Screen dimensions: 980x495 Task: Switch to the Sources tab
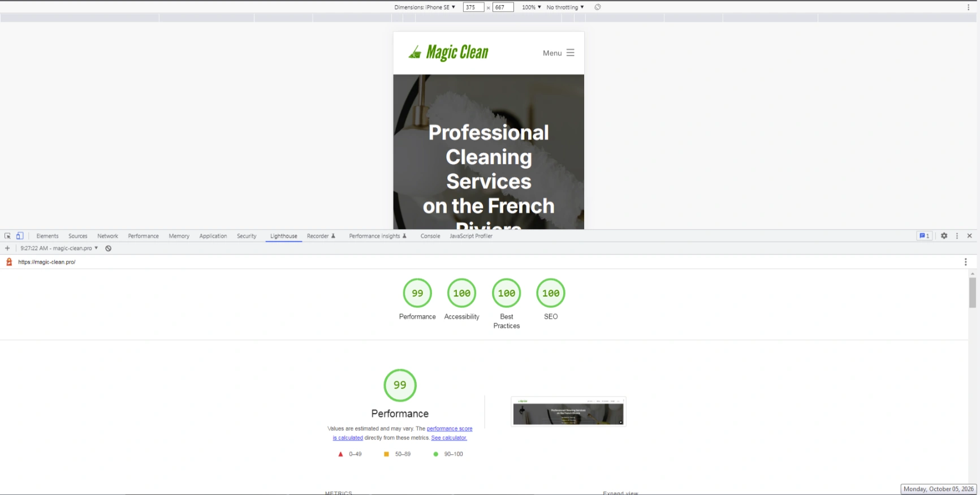(78, 236)
